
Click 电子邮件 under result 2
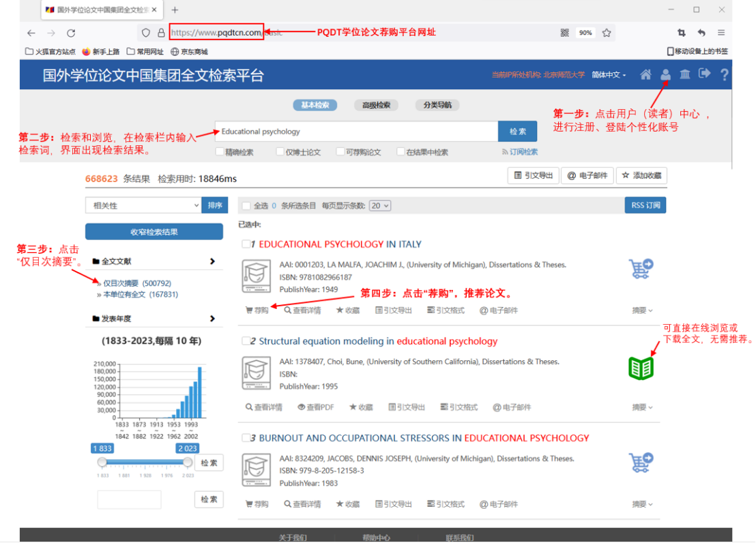(x=512, y=407)
